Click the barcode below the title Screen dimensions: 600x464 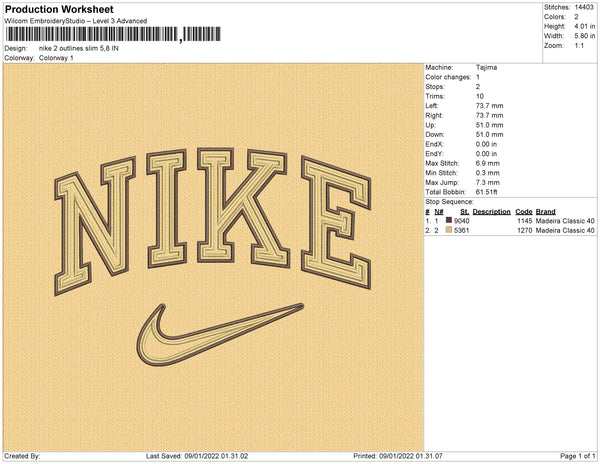pos(113,34)
